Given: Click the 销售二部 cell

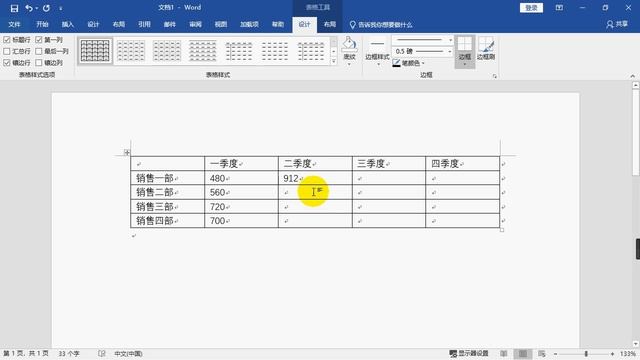Looking at the screenshot, I should [x=167, y=192].
